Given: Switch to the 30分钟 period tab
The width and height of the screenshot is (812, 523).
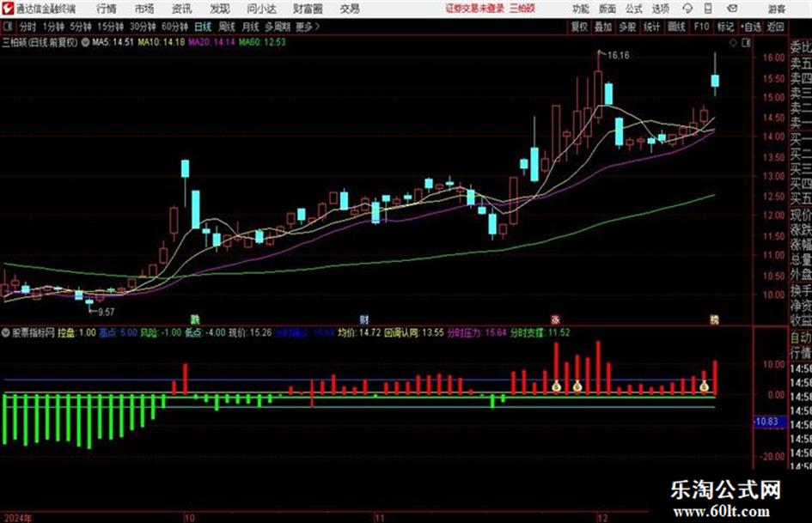Looking at the screenshot, I should click(x=143, y=27).
